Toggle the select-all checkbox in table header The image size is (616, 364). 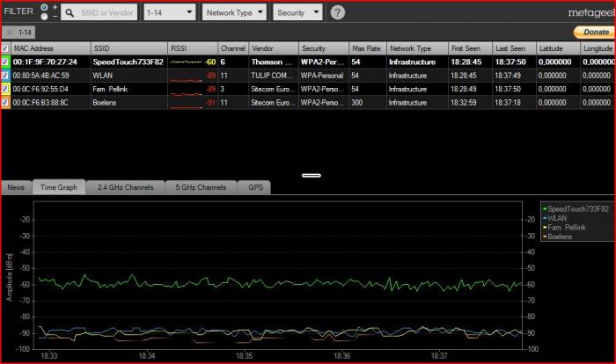pyautogui.click(x=5, y=48)
